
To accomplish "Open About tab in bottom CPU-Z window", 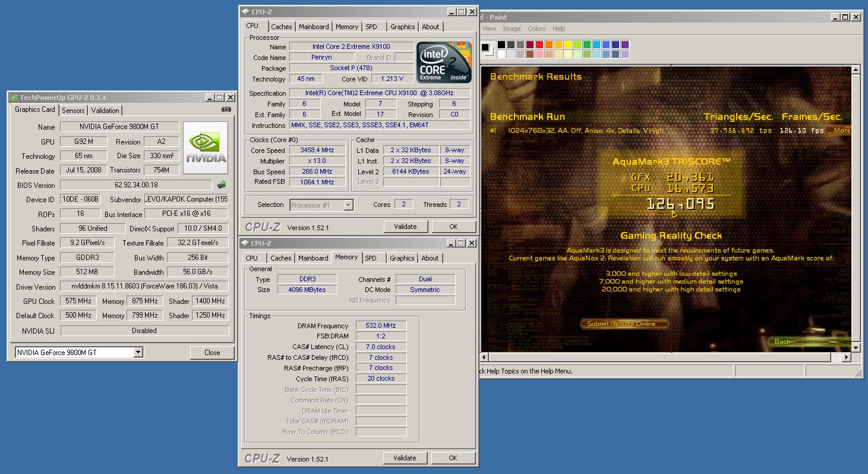I will pyautogui.click(x=430, y=258).
